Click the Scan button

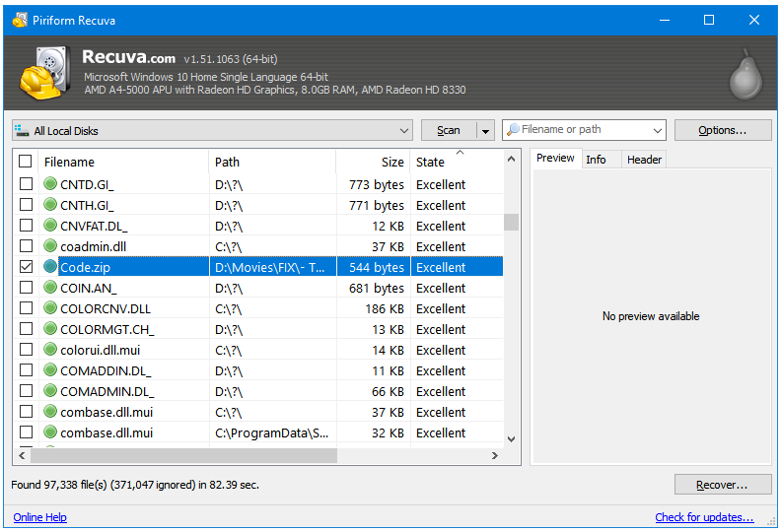click(x=449, y=130)
